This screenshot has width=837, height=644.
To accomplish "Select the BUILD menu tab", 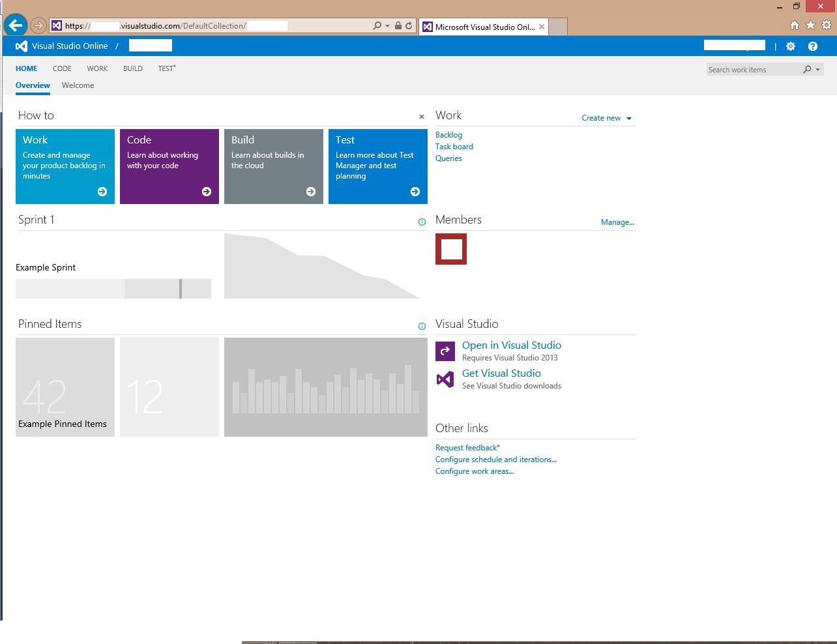I will point(133,68).
